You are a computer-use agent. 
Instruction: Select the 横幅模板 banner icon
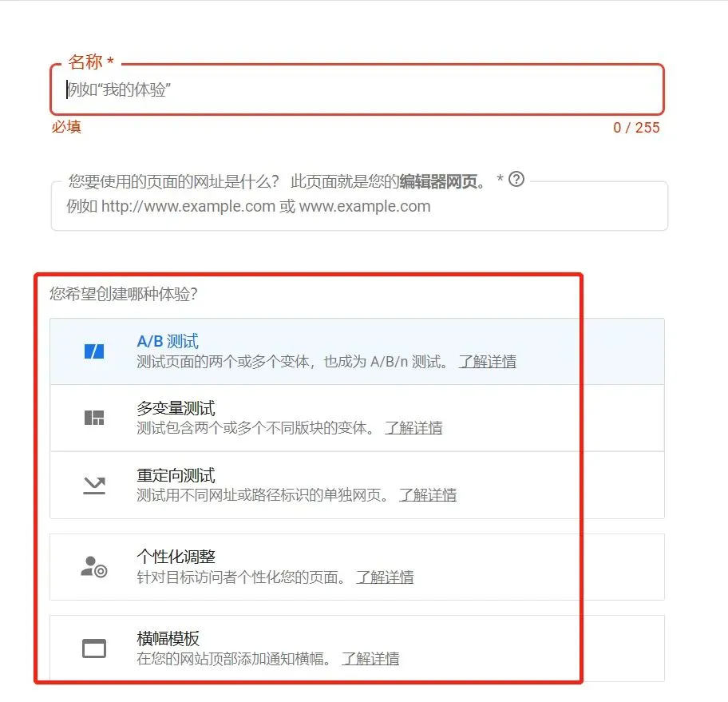click(94, 648)
